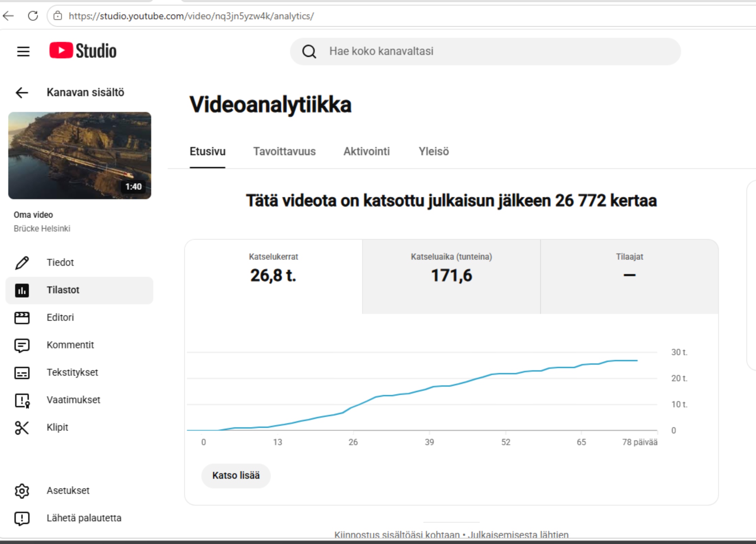The image size is (756, 544).
Task: Click the Kiinnostus sisältöäsi kohtaan caption
Action: click(x=451, y=535)
